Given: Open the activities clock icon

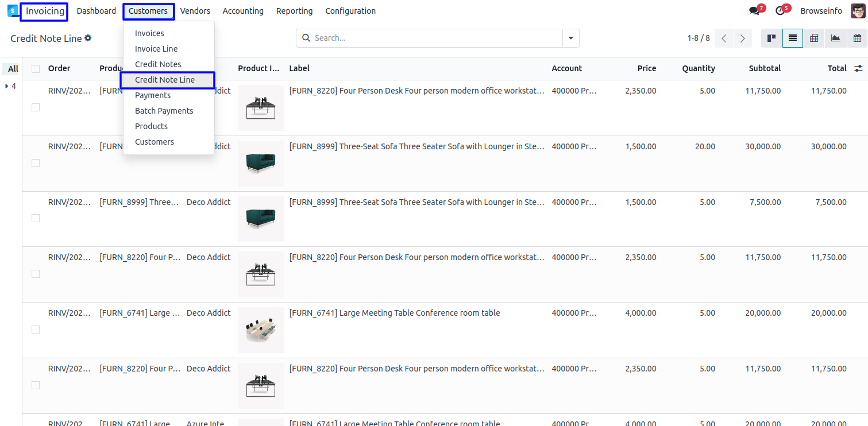Looking at the screenshot, I should (780, 11).
